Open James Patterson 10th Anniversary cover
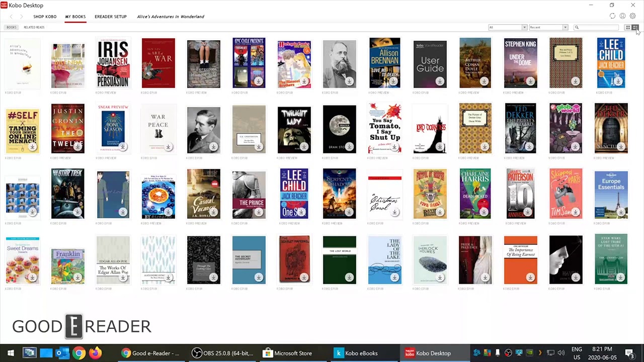 [x=521, y=194]
